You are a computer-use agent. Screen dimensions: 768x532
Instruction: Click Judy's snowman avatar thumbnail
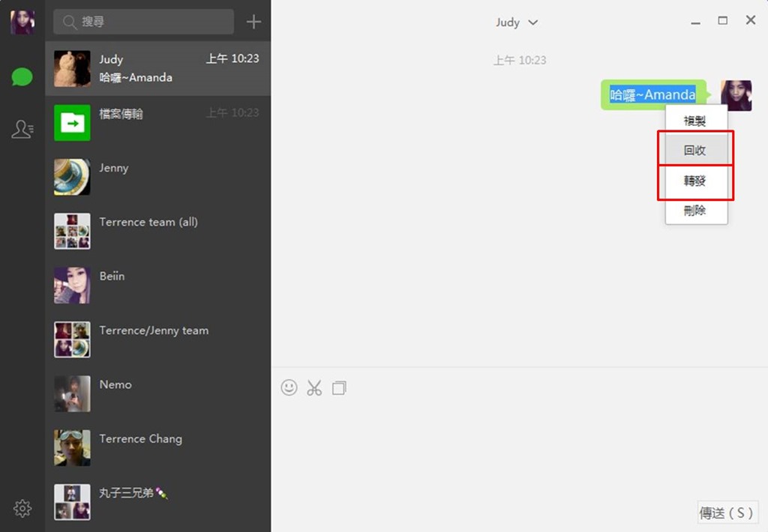point(72,68)
